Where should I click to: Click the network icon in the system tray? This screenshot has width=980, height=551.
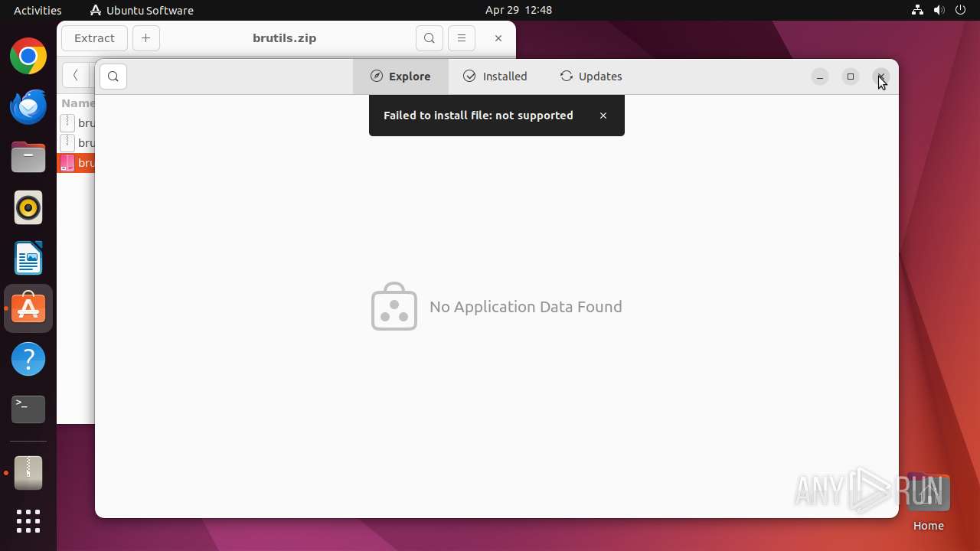click(x=917, y=10)
